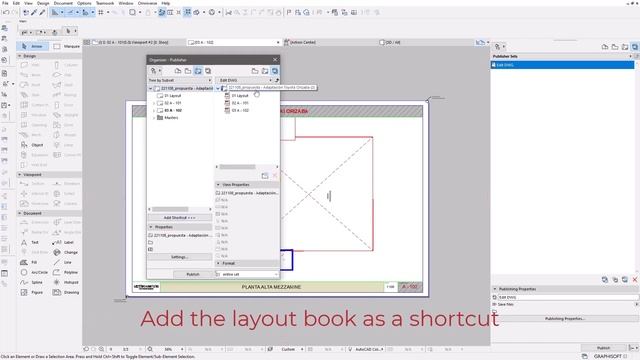Toggle the grid snap icon in toolbar
640x360 pixels.
point(100,12)
